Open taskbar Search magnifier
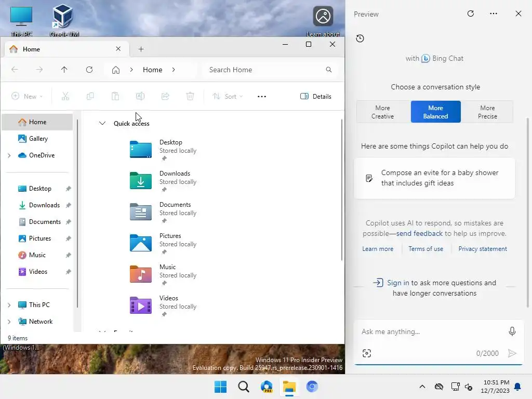The width and height of the screenshot is (532, 399). (244, 387)
